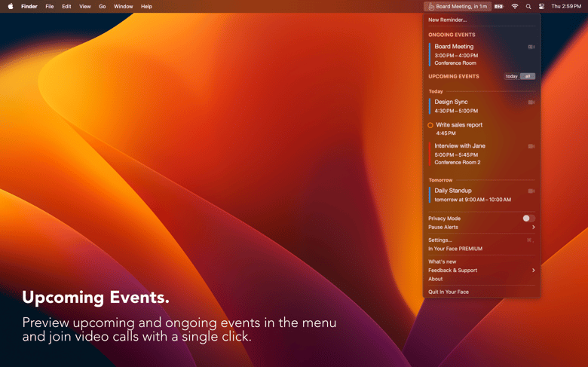The height and width of the screenshot is (367, 588).
Task: Open the Help menu
Action: pyautogui.click(x=146, y=6)
